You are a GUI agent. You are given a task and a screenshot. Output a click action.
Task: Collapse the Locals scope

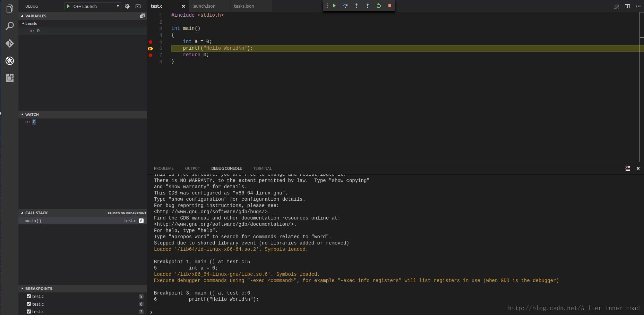83,24
